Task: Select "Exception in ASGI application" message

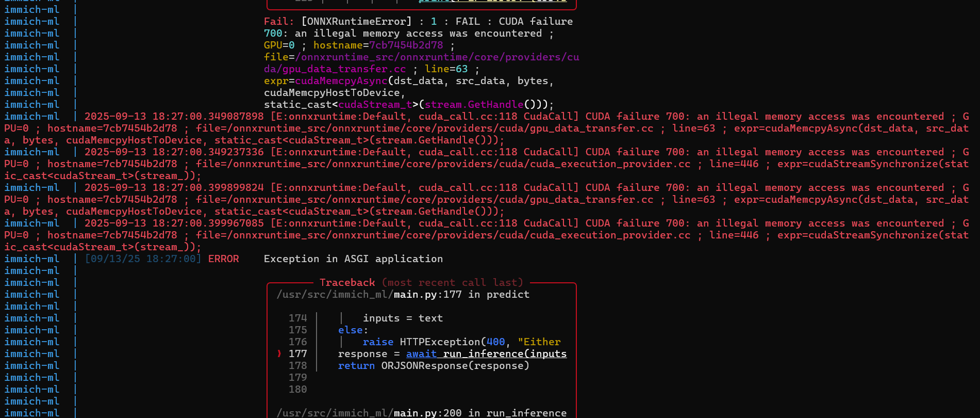Action: [353, 259]
